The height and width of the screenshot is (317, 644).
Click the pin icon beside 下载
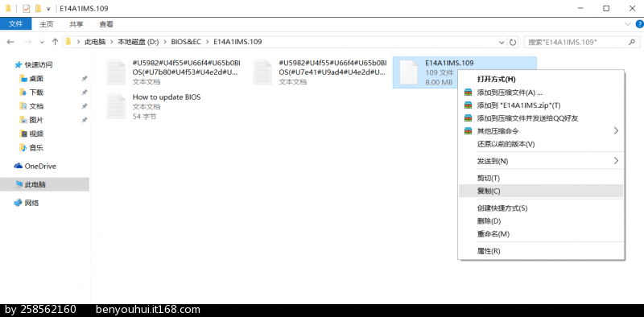point(85,93)
